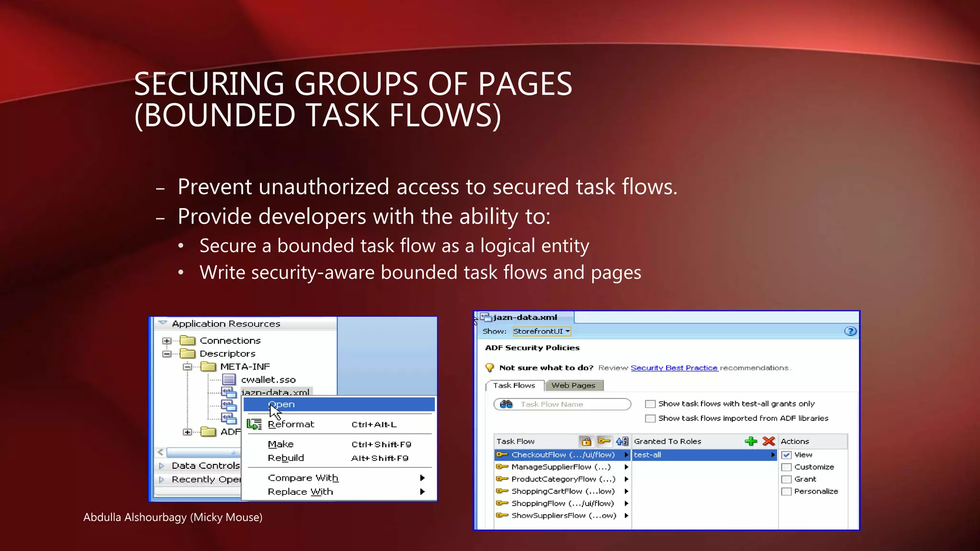The image size is (980, 551).
Task: Click the key icon beside CheckoutFlow
Action: pyautogui.click(x=502, y=455)
